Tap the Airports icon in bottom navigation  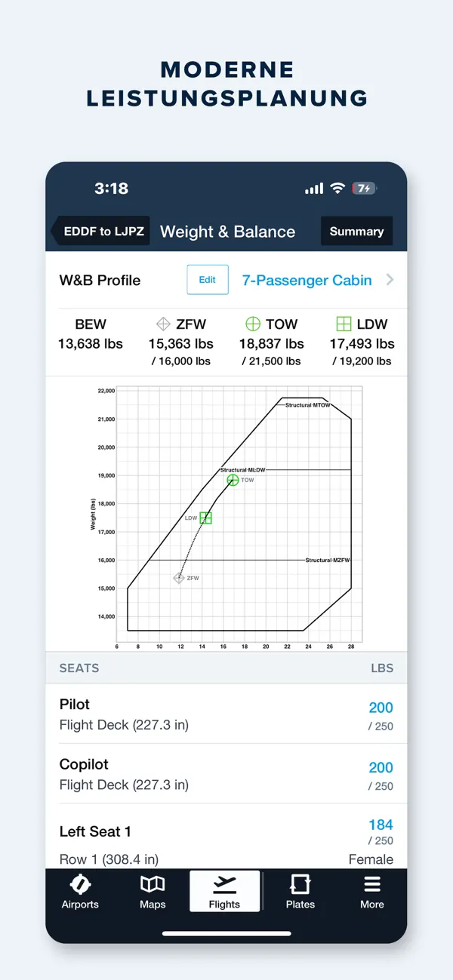click(80, 884)
